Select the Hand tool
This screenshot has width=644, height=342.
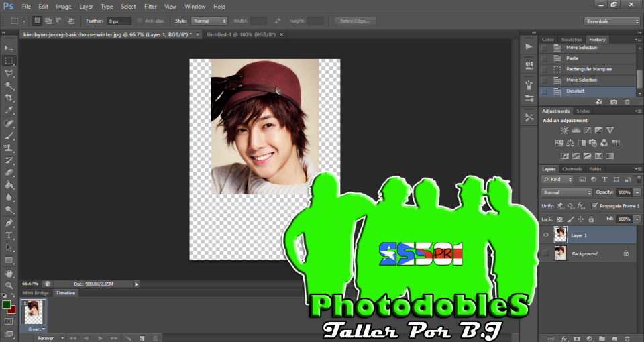pyautogui.click(x=9, y=274)
